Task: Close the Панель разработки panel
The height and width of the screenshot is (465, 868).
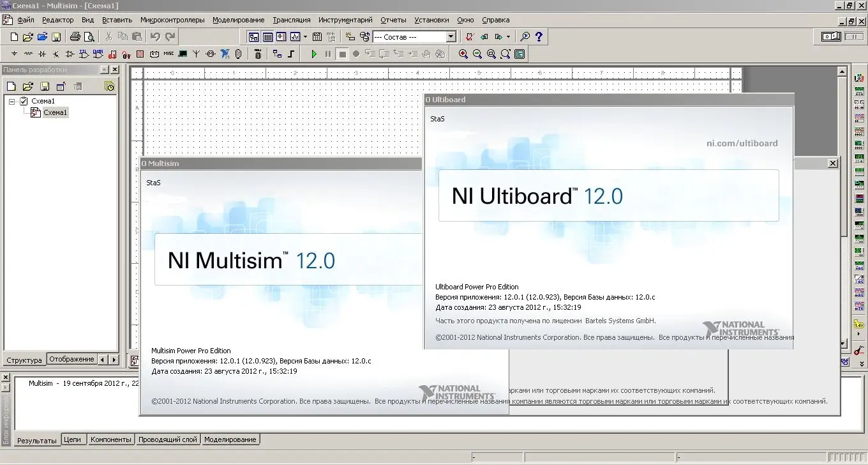Action: point(115,70)
